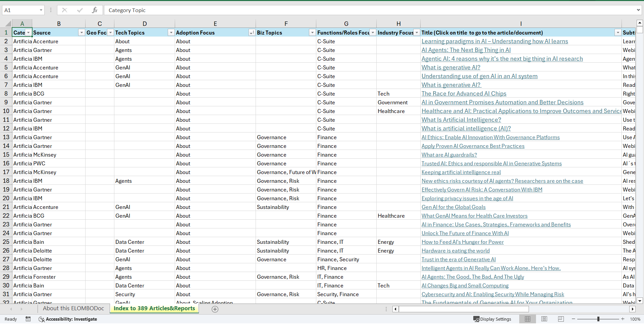644x324 pixels.
Task: Select Governance, Future of W cell
Action: coord(286,172)
